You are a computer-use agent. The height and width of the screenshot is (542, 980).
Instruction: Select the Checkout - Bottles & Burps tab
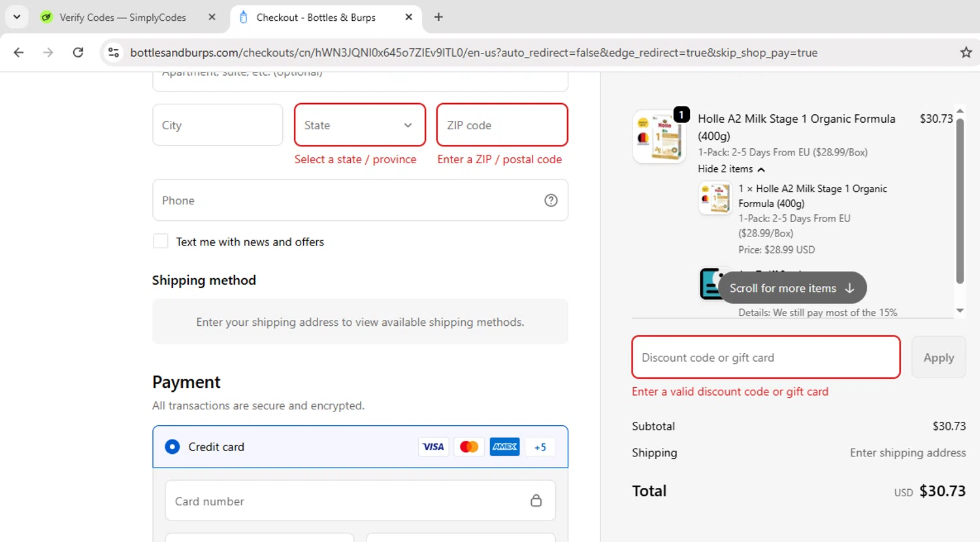(316, 17)
